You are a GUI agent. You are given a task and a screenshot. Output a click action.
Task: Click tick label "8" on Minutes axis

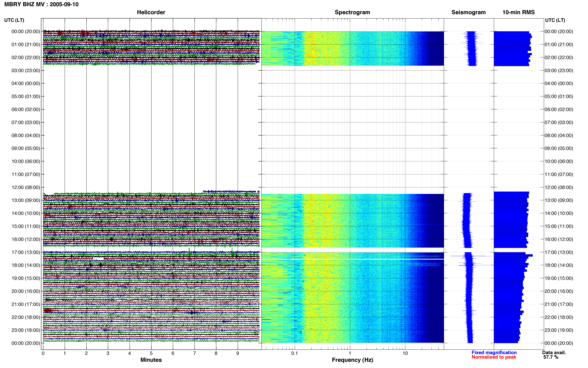(216, 353)
